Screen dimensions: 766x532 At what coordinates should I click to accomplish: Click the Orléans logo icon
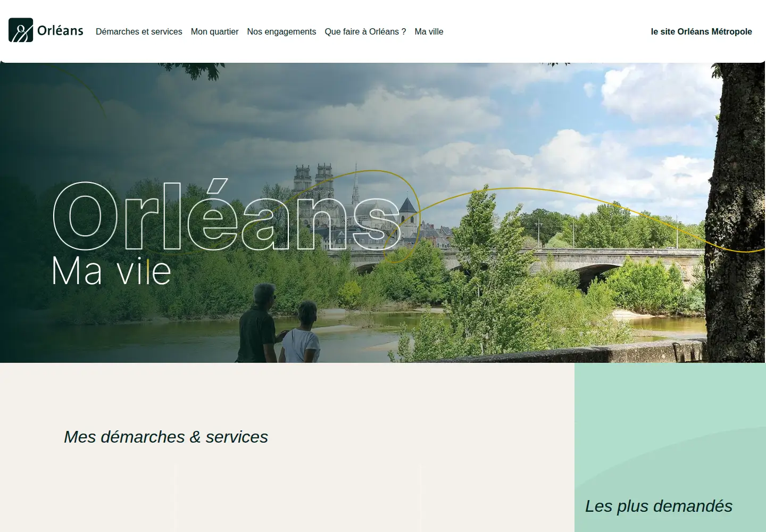pyautogui.click(x=21, y=30)
